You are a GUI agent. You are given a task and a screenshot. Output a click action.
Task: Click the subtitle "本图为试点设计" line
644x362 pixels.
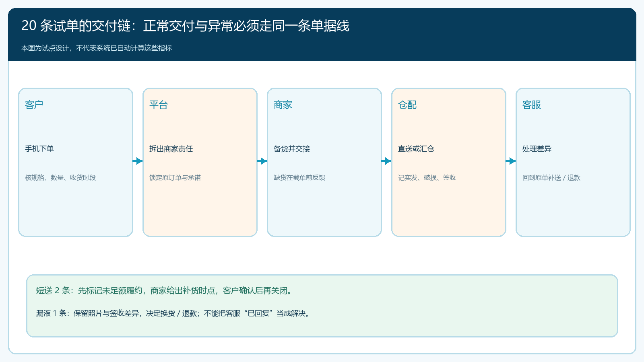[97, 48]
